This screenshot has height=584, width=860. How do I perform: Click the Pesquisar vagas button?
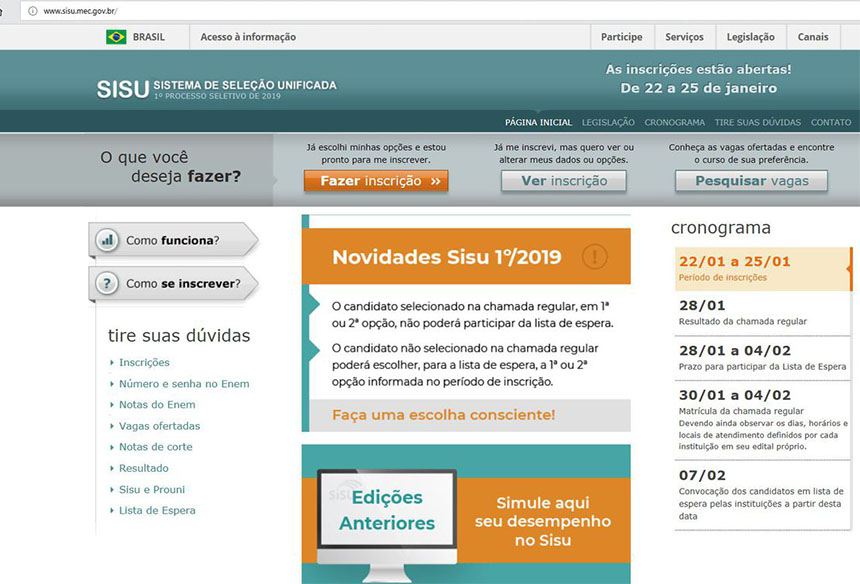coord(751,181)
